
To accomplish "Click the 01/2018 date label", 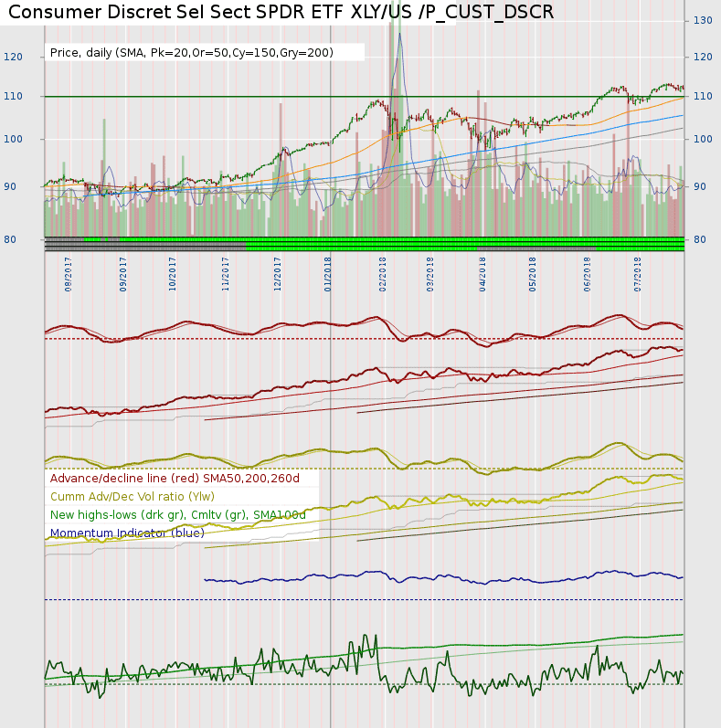I will (328, 274).
